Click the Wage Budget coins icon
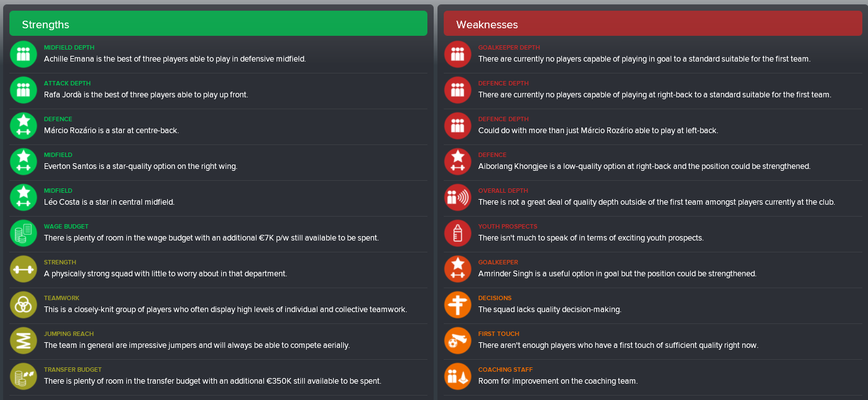868x400 pixels. 24,233
